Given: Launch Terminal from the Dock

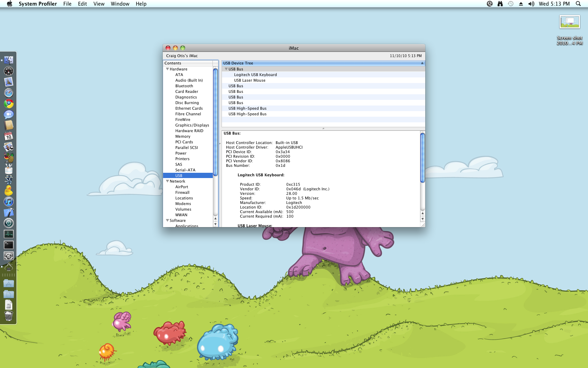Looking at the screenshot, I should [8, 245].
